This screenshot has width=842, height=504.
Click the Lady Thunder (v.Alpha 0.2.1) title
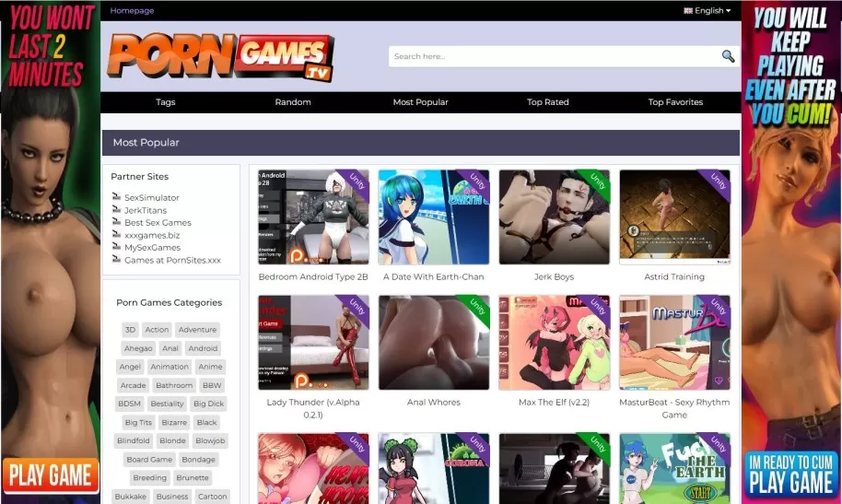pyautogui.click(x=313, y=408)
